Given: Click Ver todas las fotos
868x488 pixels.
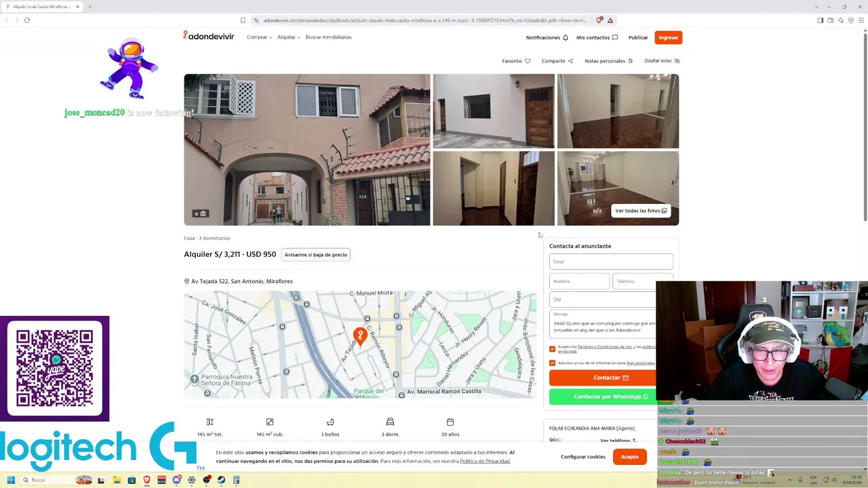Looking at the screenshot, I should [x=641, y=211].
